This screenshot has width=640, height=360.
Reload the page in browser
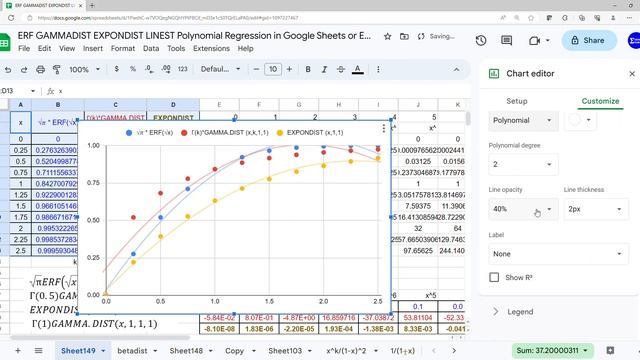pyautogui.click(x=11, y=18)
